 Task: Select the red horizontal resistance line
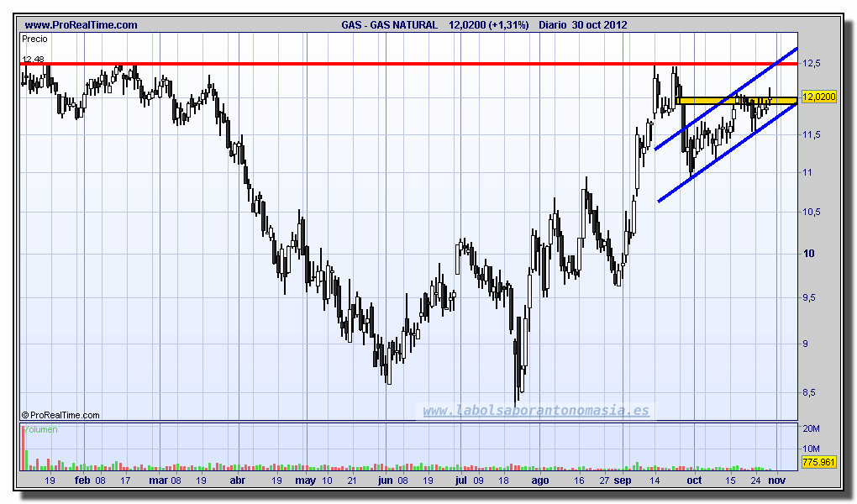coord(409,64)
